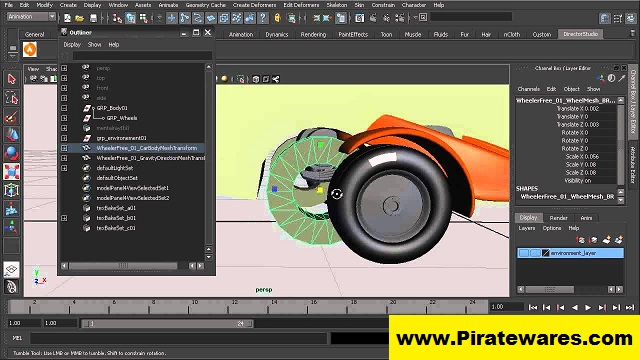
Task: Enable Select by component type icon
Action: pos(143,18)
